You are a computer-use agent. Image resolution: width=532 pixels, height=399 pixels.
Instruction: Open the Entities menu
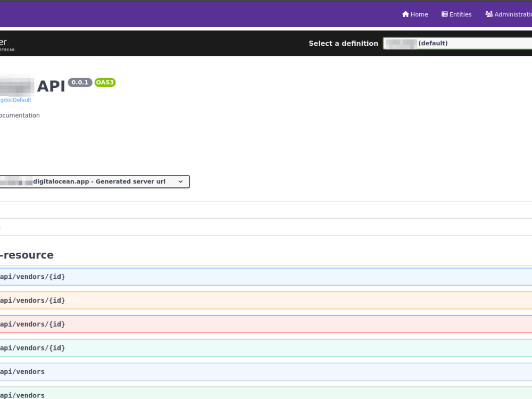(456, 14)
